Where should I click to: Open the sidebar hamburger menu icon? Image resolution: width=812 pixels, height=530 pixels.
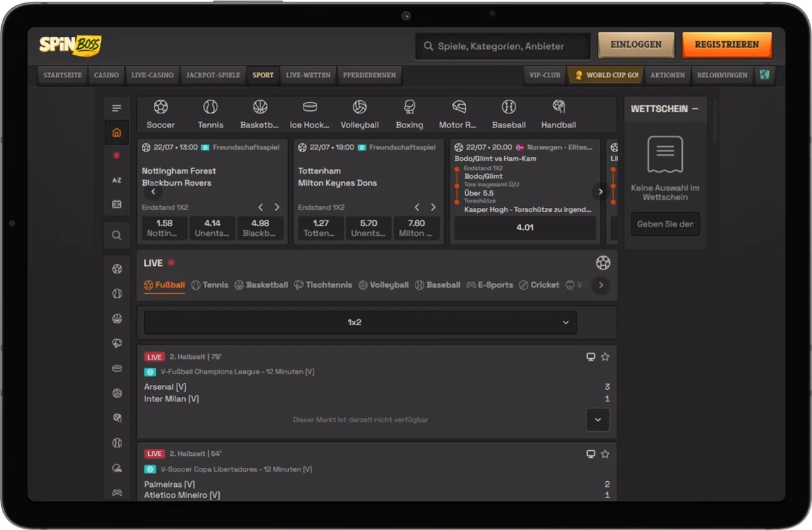coord(117,108)
